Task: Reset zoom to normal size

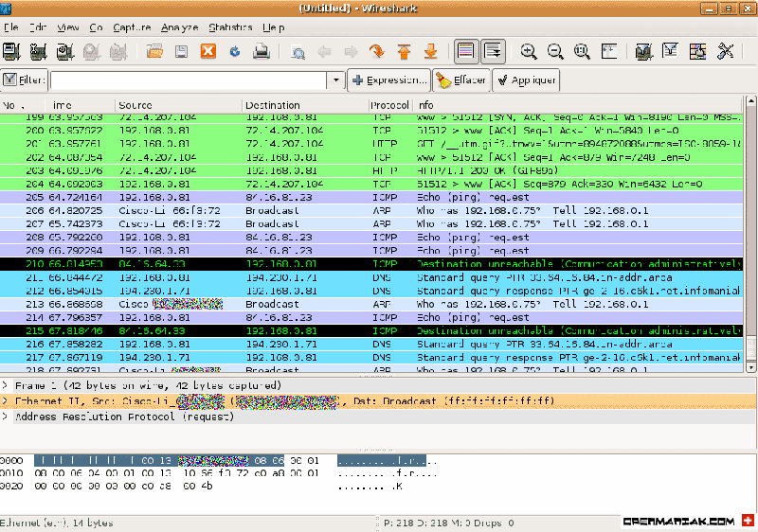Action: [582, 51]
